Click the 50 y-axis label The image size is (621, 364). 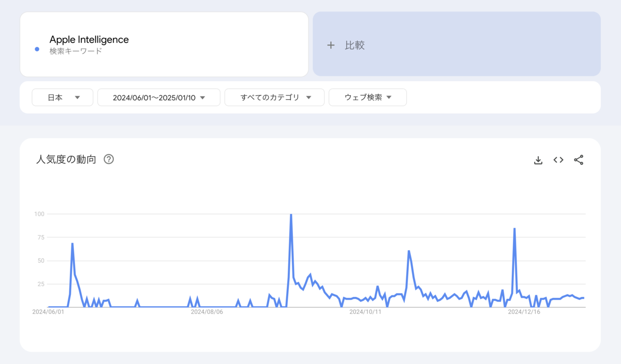pos(42,261)
